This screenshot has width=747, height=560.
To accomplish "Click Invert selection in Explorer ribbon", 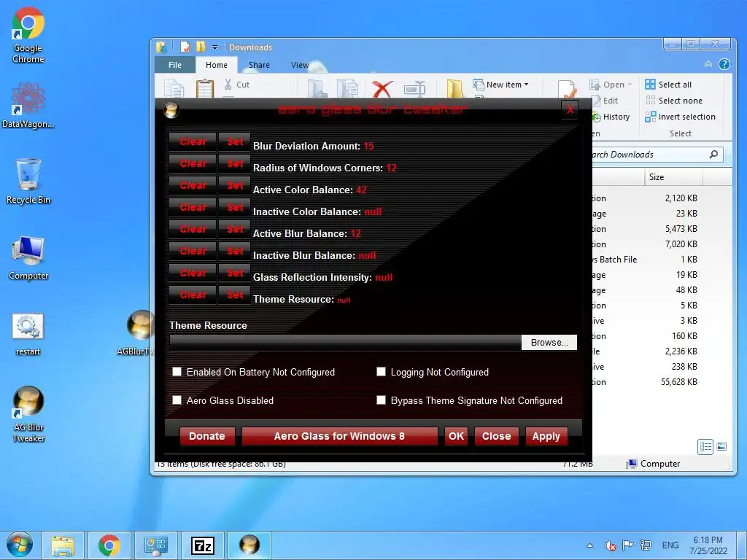I will pos(681,117).
